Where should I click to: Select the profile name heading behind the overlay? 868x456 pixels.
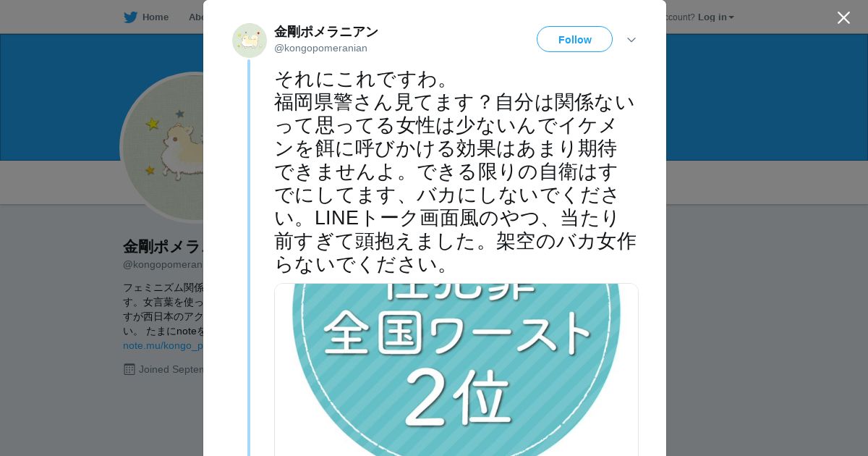[x=163, y=247]
